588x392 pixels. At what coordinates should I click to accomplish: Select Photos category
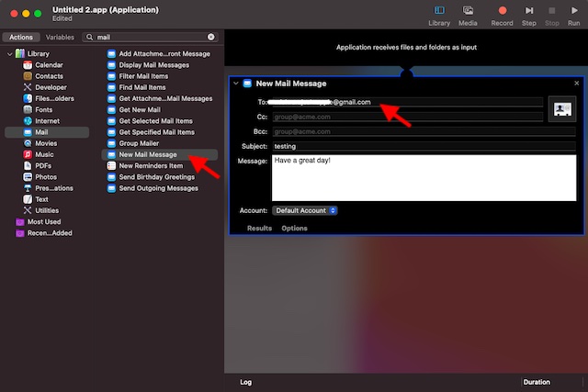point(47,177)
